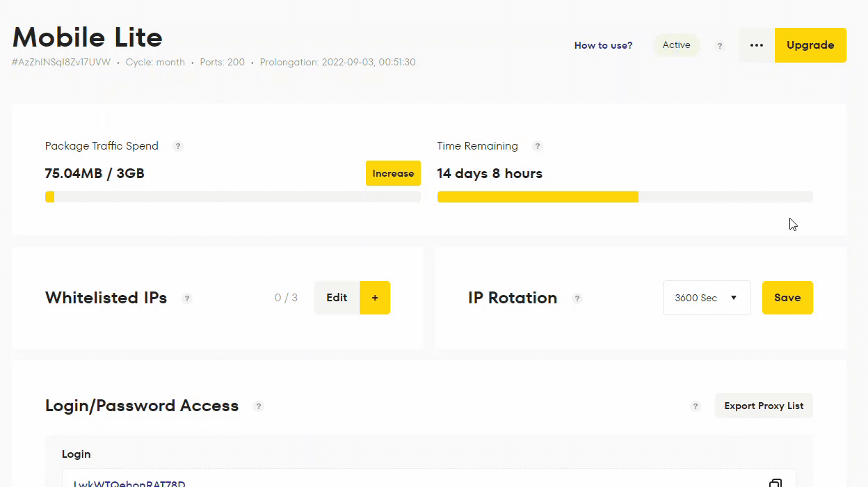868x487 pixels.
Task: Export the proxy list
Action: point(764,406)
